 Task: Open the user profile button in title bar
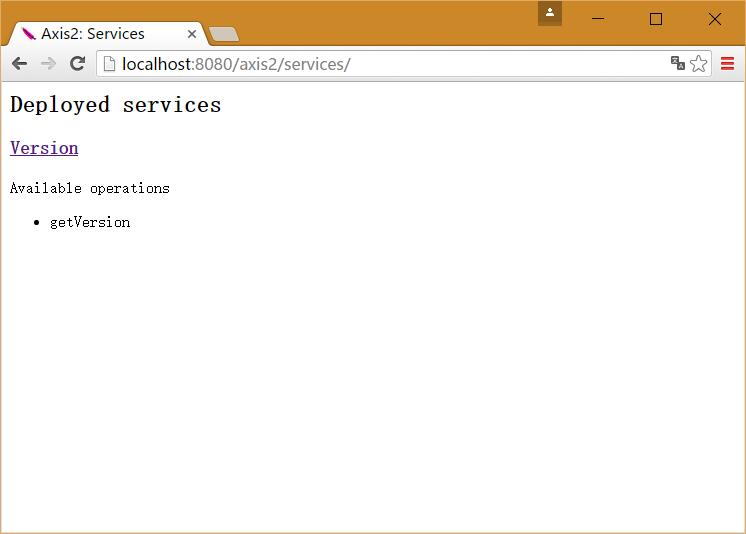[x=550, y=13]
